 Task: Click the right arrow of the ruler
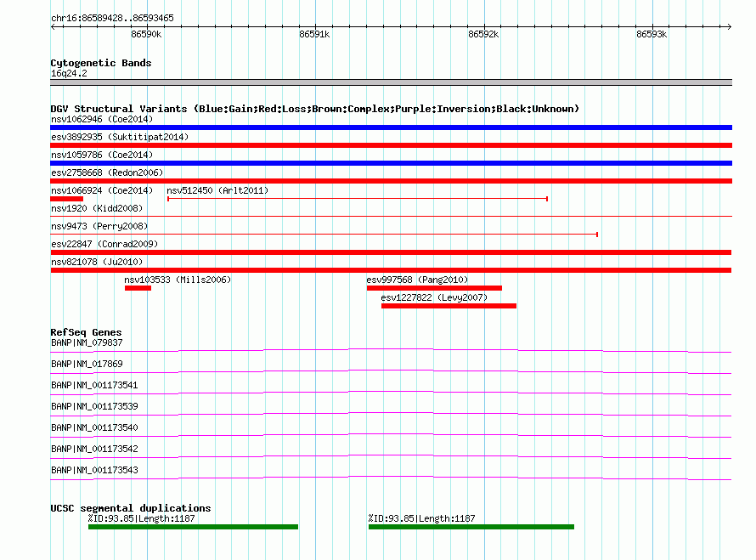pos(729,26)
